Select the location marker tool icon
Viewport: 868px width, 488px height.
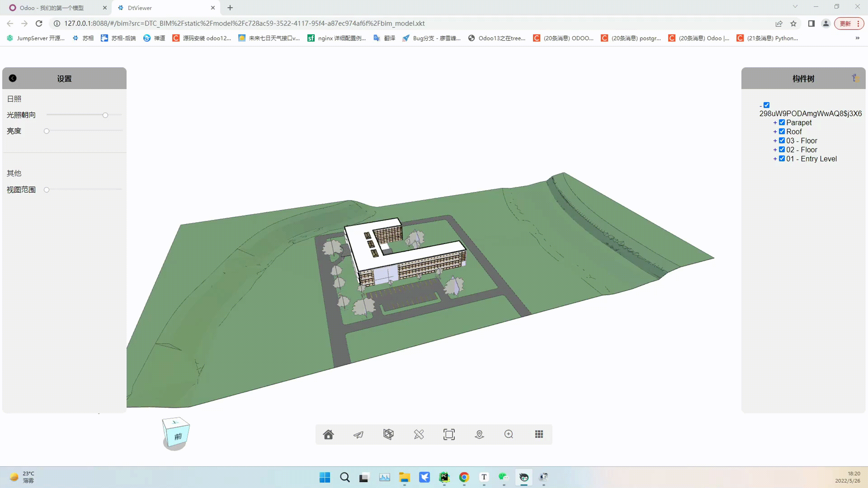[479, 434]
